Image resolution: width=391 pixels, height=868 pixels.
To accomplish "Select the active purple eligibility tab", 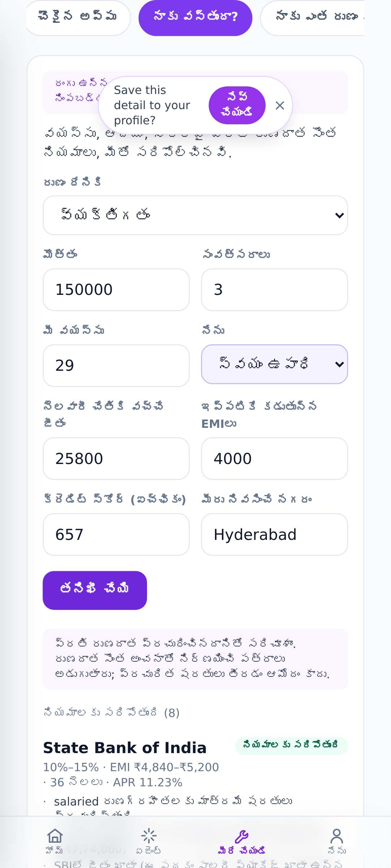I will coord(195,17).
